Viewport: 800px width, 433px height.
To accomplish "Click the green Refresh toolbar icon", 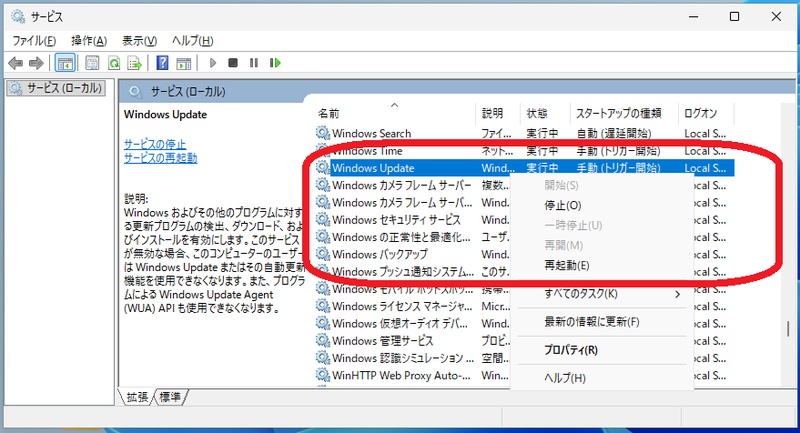I will point(114,63).
